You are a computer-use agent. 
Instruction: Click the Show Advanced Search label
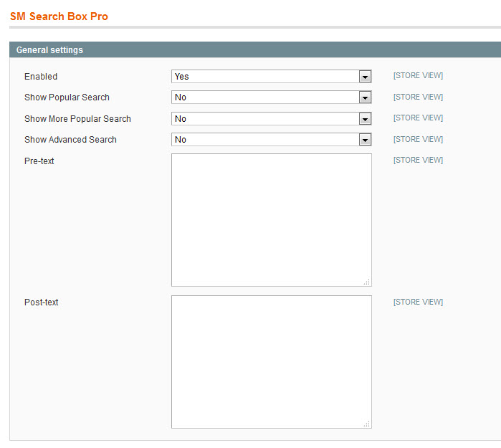[70, 139]
